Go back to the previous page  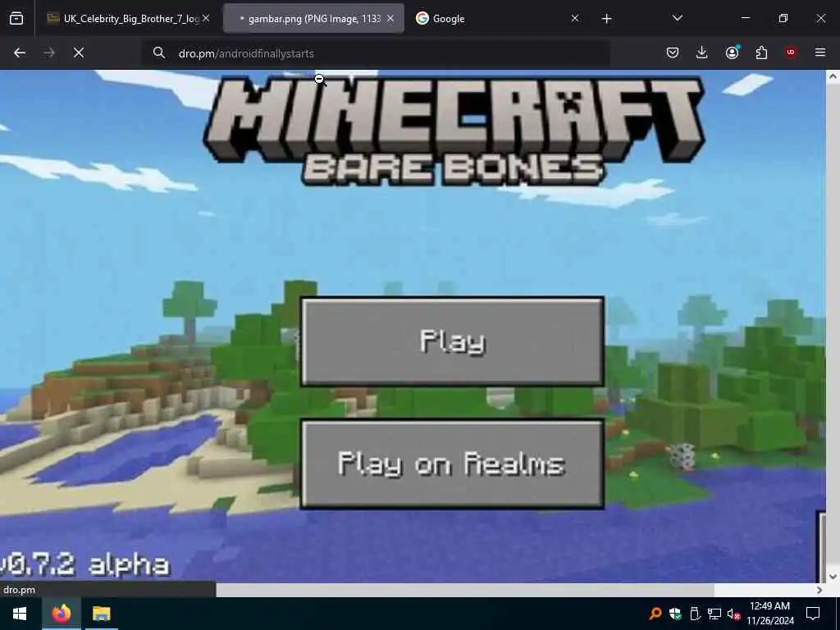(x=20, y=52)
